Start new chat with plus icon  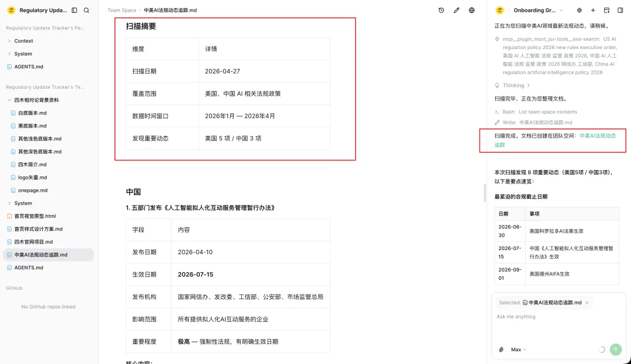(x=593, y=11)
